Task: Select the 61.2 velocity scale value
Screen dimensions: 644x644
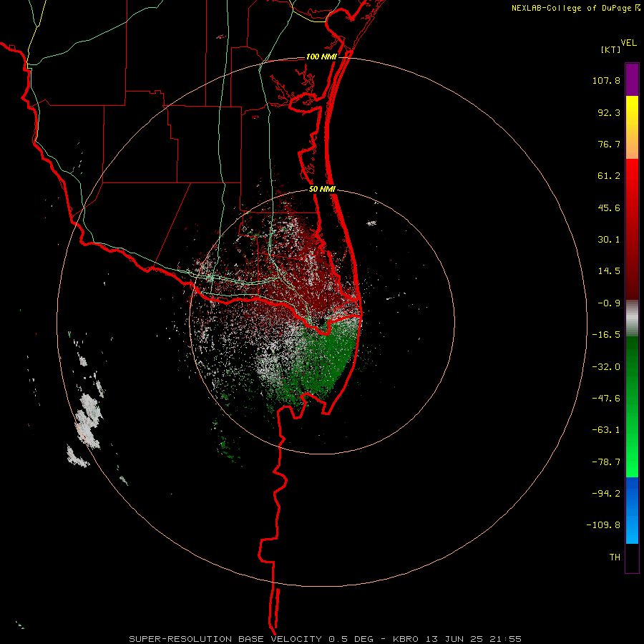Action: pos(609,176)
